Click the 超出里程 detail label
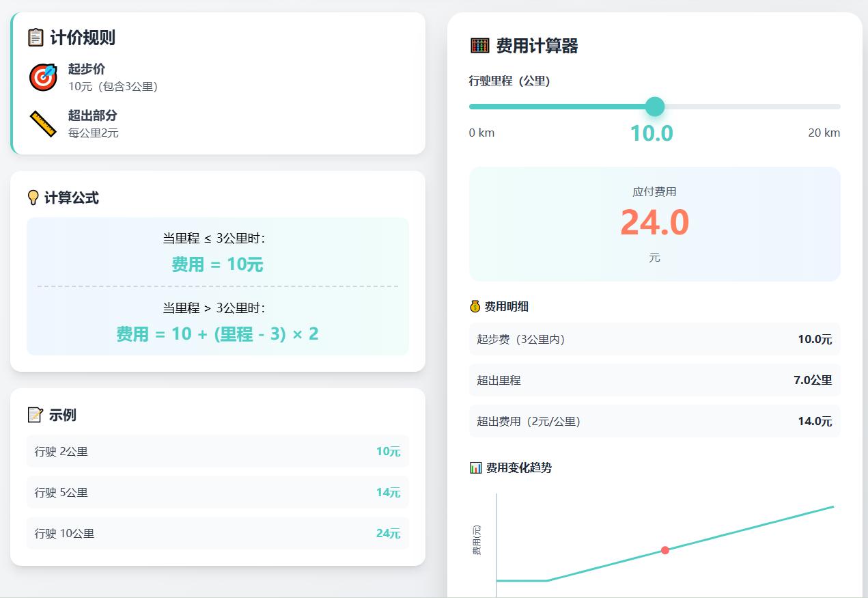Screen dimensions: 868x598 click(x=499, y=381)
